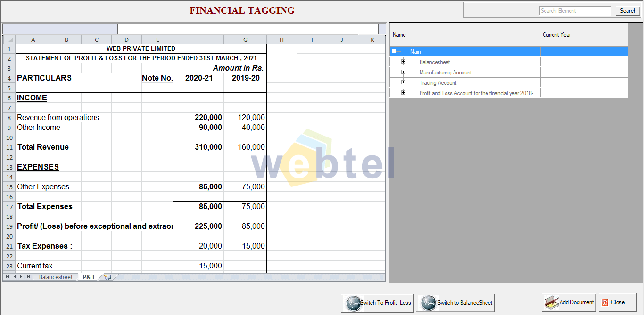Click the 225,000 value cell

click(198, 226)
